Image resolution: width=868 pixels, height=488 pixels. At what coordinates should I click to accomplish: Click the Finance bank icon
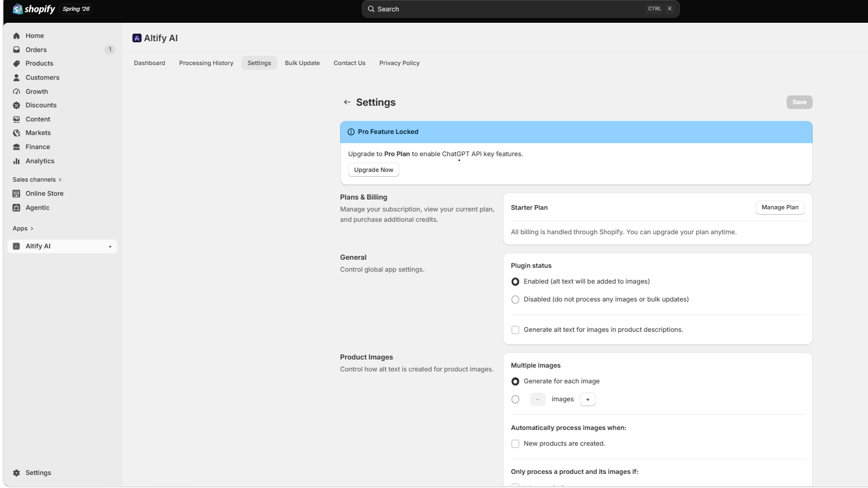pyautogui.click(x=17, y=147)
